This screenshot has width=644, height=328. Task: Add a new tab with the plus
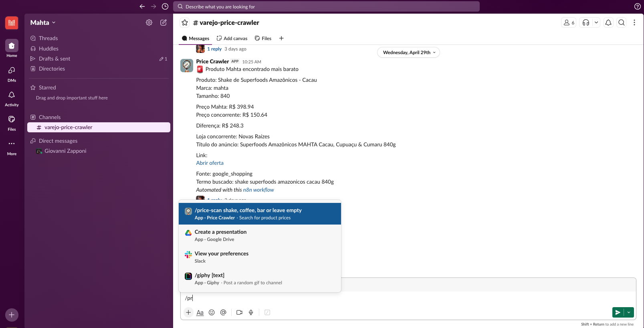click(x=281, y=38)
